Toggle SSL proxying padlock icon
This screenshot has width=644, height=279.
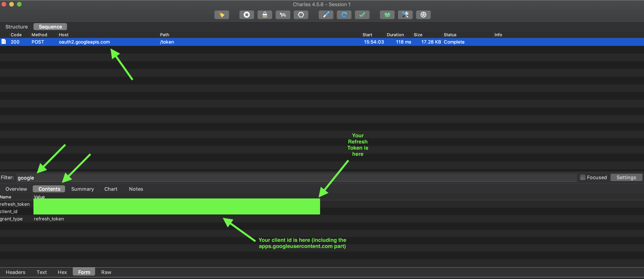point(264,15)
